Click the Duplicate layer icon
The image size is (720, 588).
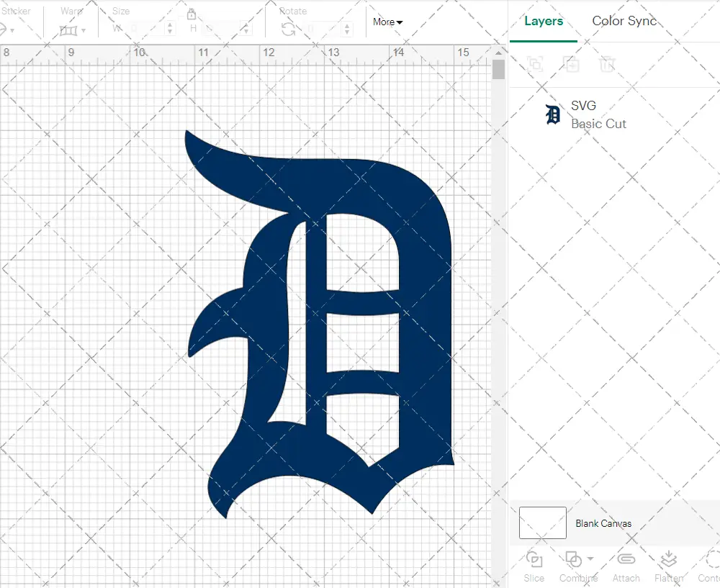571,64
